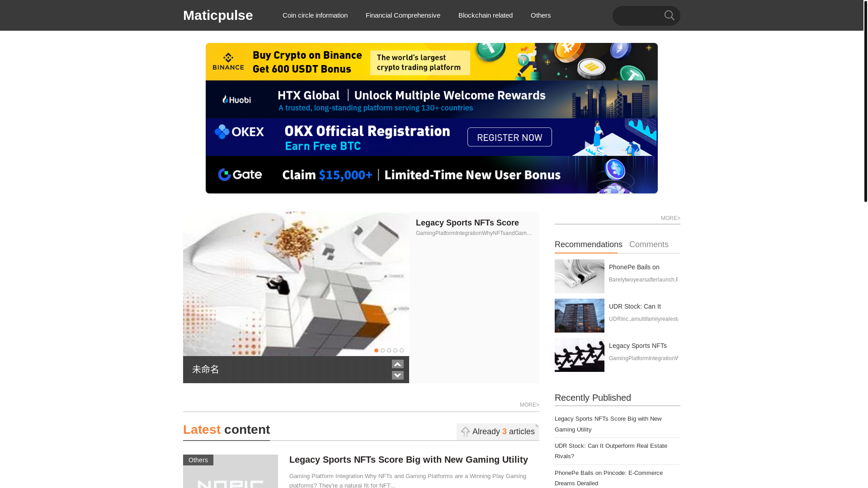The image size is (868, 488).
Task: Open the HTX Global Huobi banner
Action: (432, 99)
